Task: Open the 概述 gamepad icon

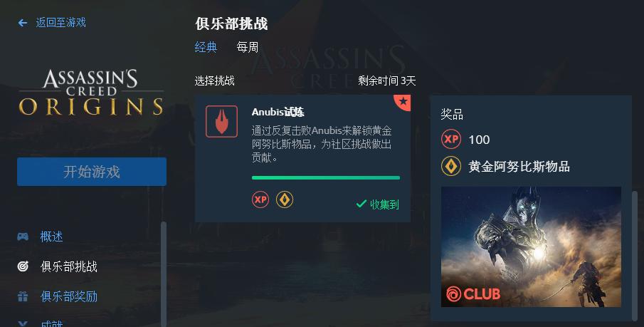Action: coord(23,237)
